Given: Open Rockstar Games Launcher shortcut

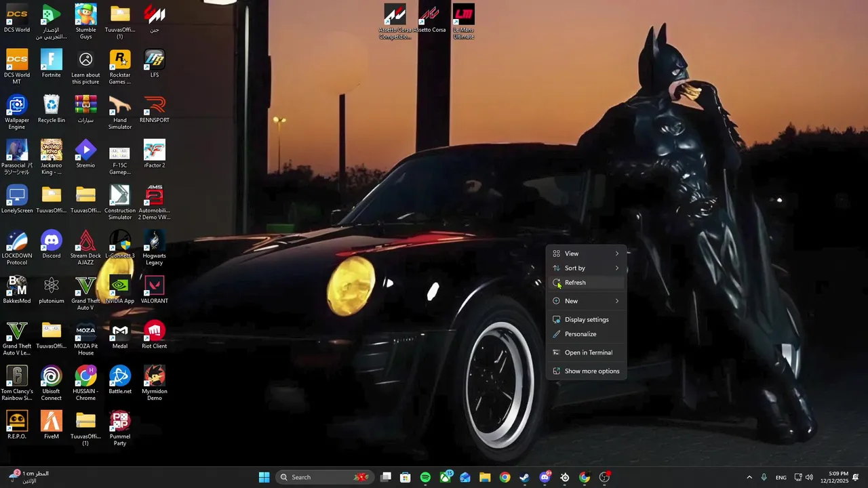Looking at the screenshot, I should (120, 66).
